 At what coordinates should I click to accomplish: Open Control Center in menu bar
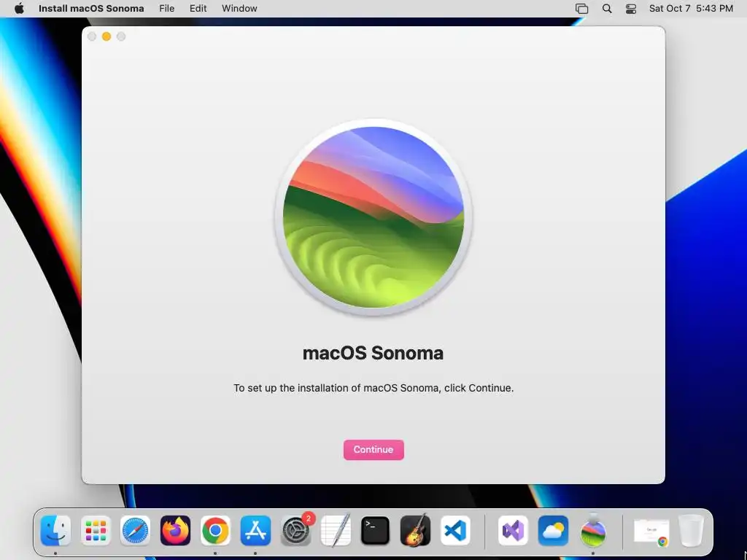[631, 9]
